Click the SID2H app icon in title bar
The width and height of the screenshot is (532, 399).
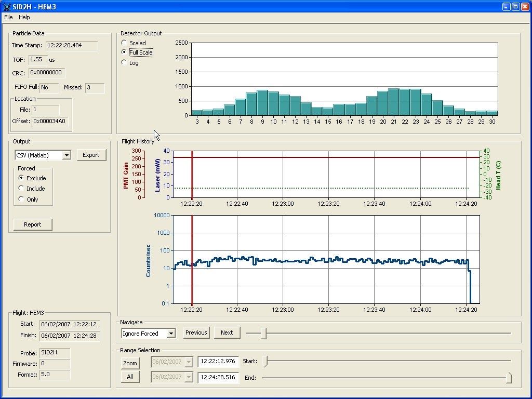tap(6, 7)
